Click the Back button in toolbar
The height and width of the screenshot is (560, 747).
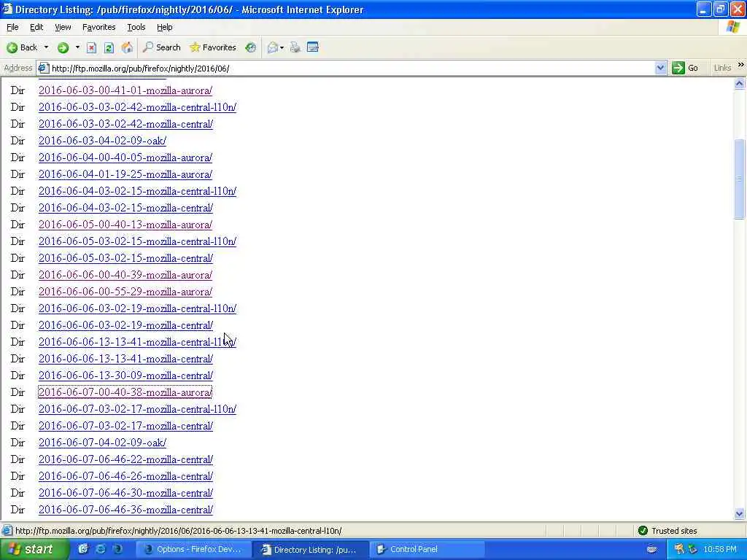[x=22, y=47]
